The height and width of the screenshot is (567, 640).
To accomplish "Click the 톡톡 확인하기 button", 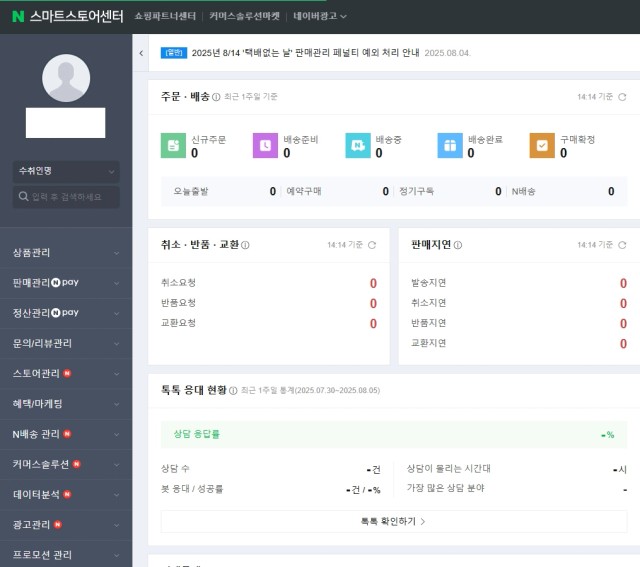I will pyautogui.click(x=393, y=521).
